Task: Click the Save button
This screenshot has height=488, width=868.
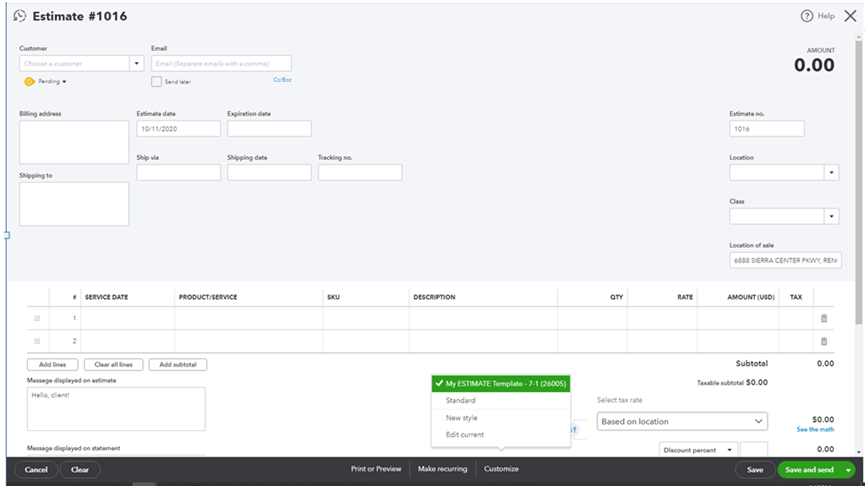Action: pyautogui.click(x=755, y=470)
